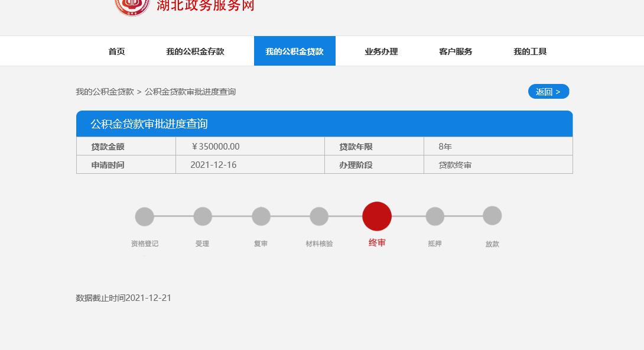
Task: Switch to the 我的公积金存款 tab
Action: [195, 51]
